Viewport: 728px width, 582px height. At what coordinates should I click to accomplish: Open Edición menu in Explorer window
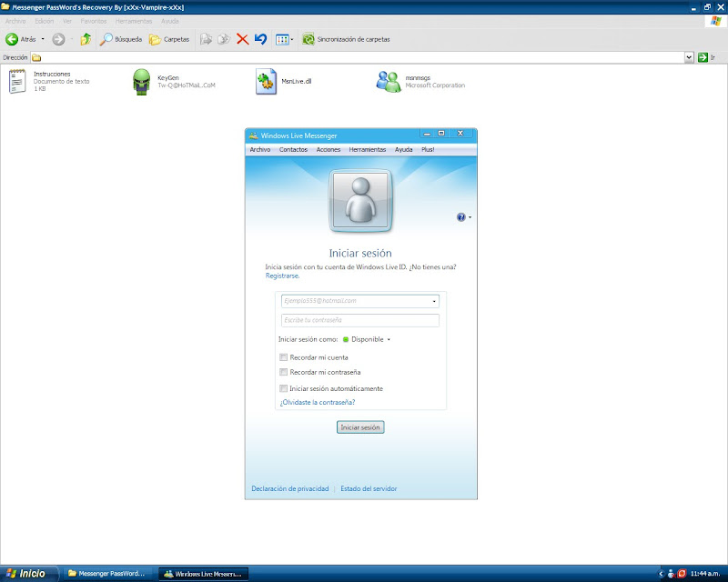(x=44, y=21)
